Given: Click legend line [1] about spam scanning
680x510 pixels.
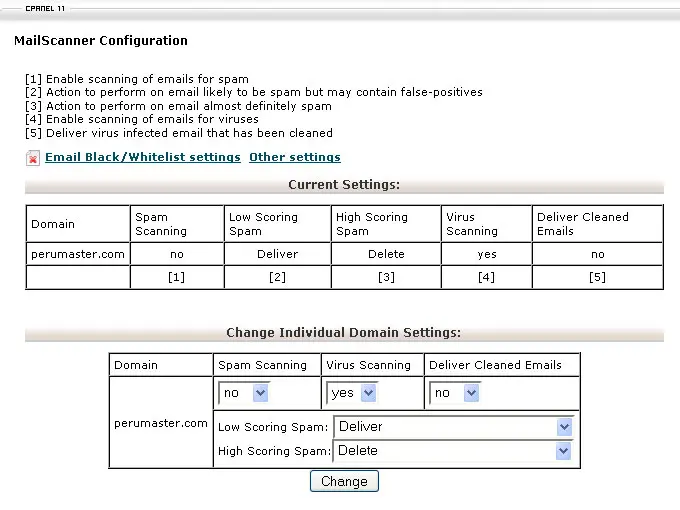Looking at the screenshot, I should coord(137,79).
